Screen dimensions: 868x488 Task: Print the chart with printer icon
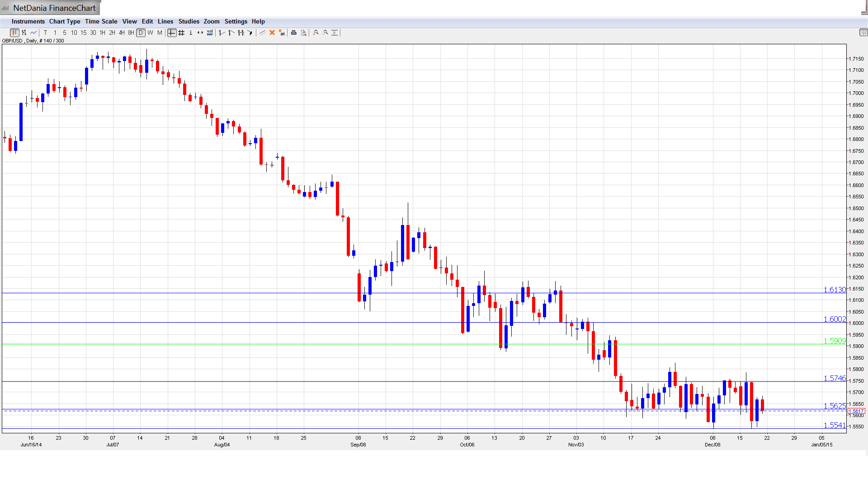(x=294, y=33)
